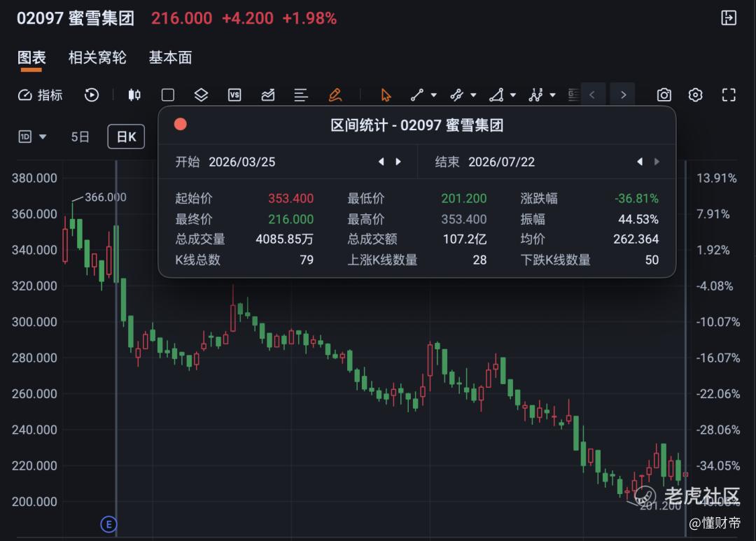Click the 4085.85万 总成交量 value
756x541 pixels.
tap(284, 239)
